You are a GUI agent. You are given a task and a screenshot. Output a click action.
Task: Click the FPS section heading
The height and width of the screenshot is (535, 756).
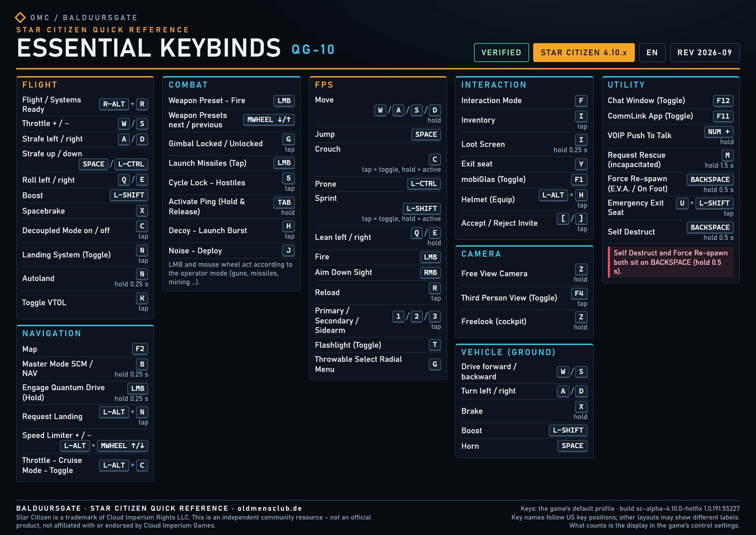[324, 85]
